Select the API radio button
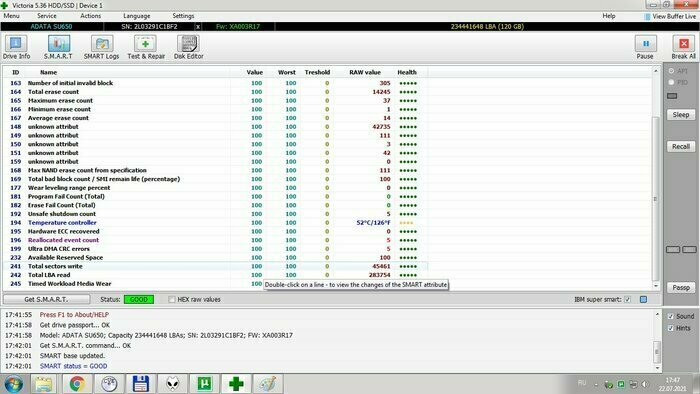The image size is (700, 394). tap(671, 71)
